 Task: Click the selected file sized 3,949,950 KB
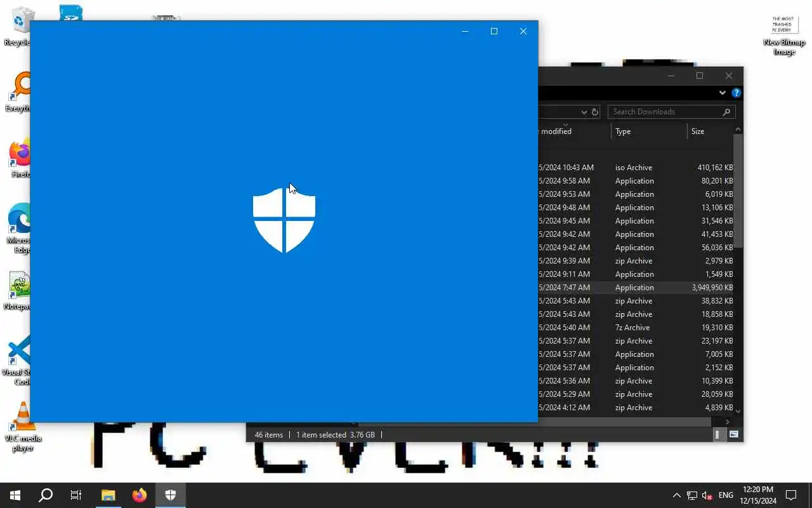point(636,288)
